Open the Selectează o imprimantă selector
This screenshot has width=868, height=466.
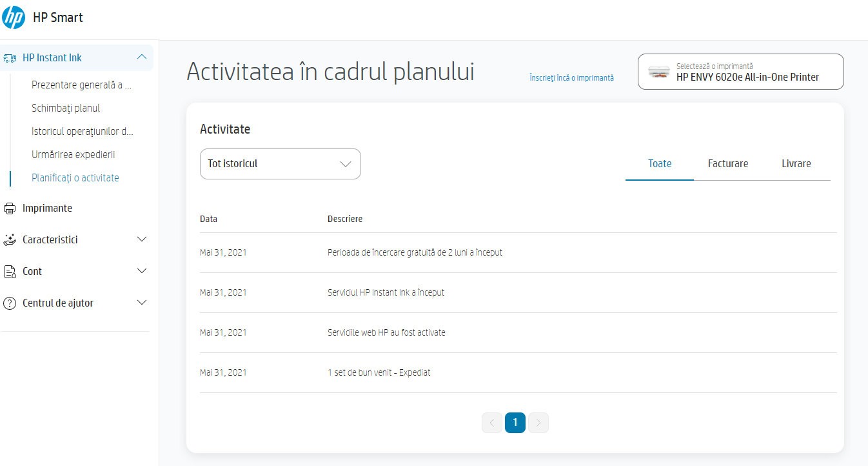pos(741,72)
